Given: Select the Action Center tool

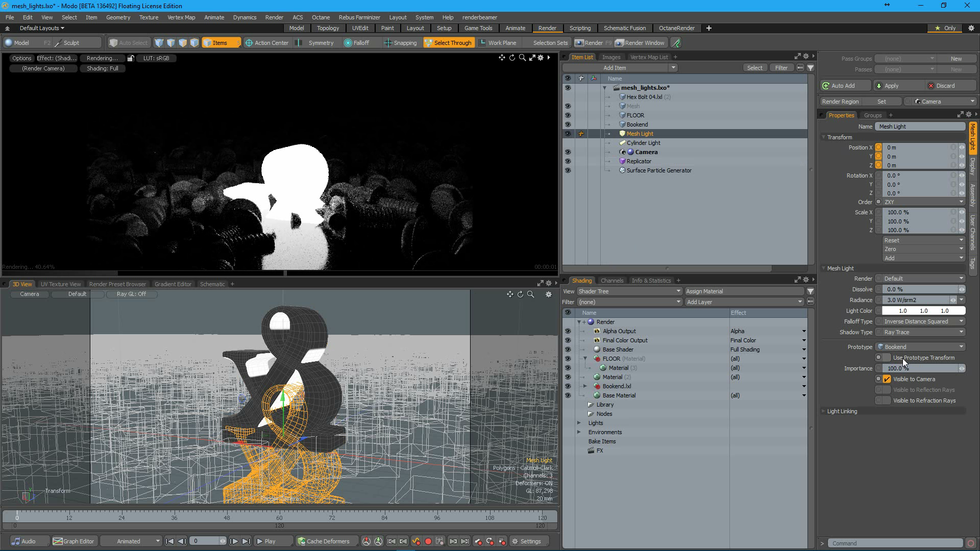Looking at the screenshot, I should [x=267, y=43].
